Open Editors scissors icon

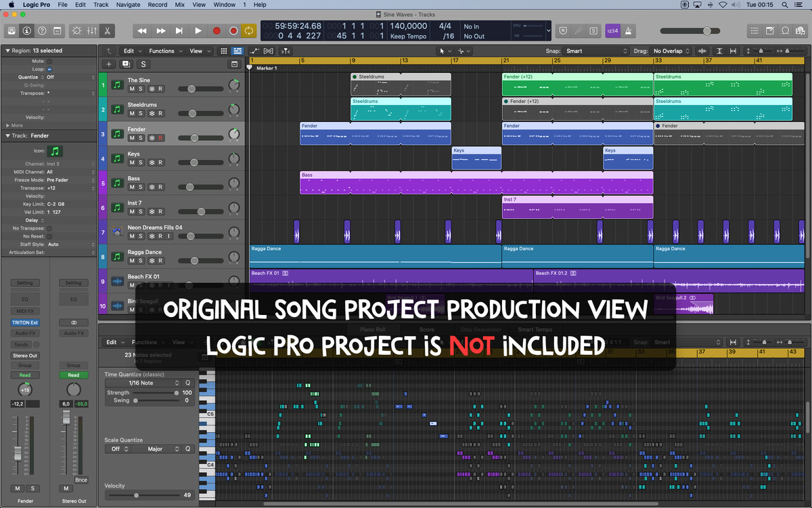(107, 30)
